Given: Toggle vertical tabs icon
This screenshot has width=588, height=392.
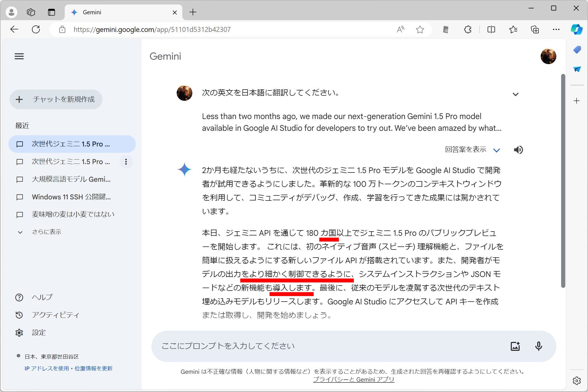Looking at the screenshot, I should point(52,12).
